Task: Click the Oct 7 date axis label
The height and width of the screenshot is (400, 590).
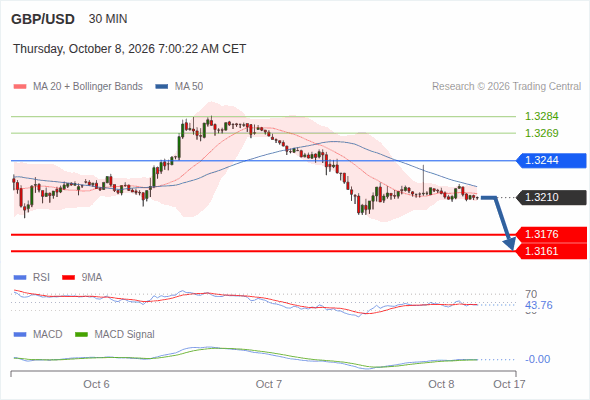Action: tap(269, 384)
